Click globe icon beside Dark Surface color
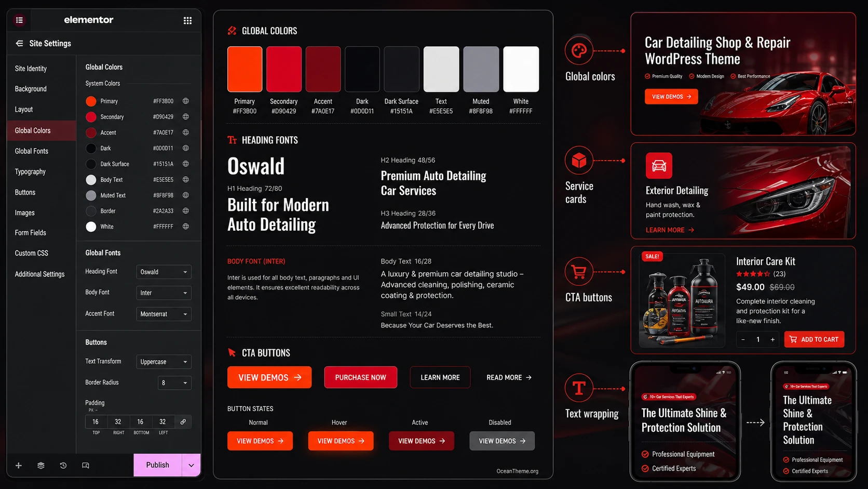The height and width of the screenshot is (489, 868). point(185,164)
